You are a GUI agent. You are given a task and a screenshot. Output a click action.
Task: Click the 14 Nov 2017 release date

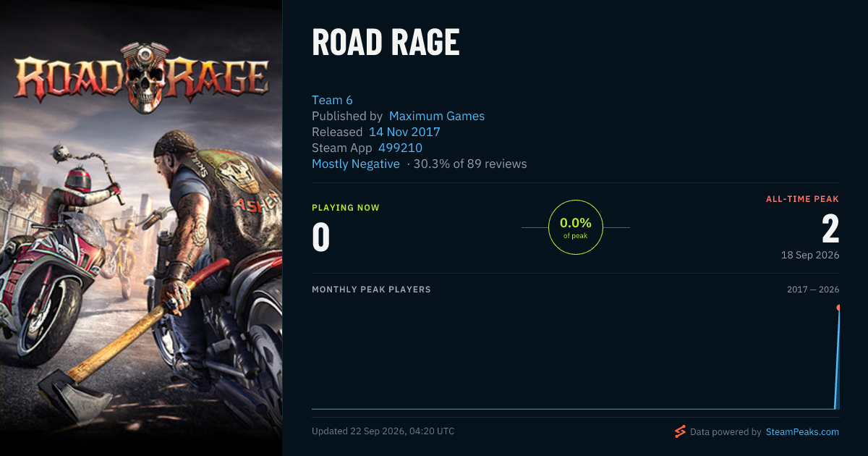(x=404, y=132)
